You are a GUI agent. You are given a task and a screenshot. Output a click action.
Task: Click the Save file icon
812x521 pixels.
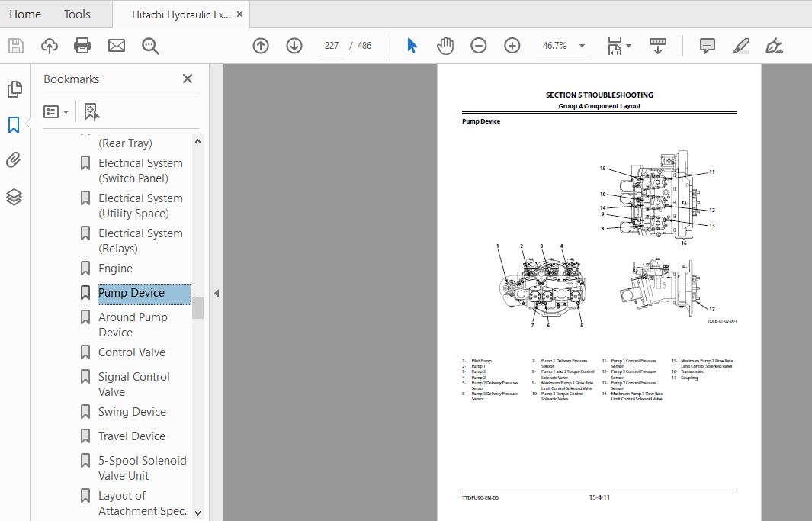point(16,46)
